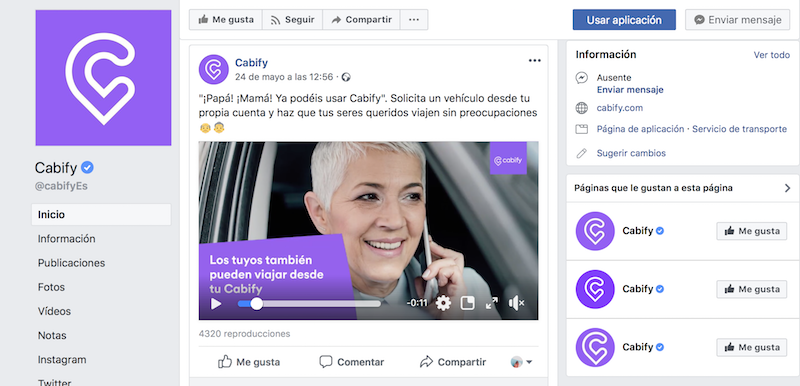Click the post author's Cabify avatar
Image resolution: width=800 pixels, height=386 pixels.
(x=213, y=69)
